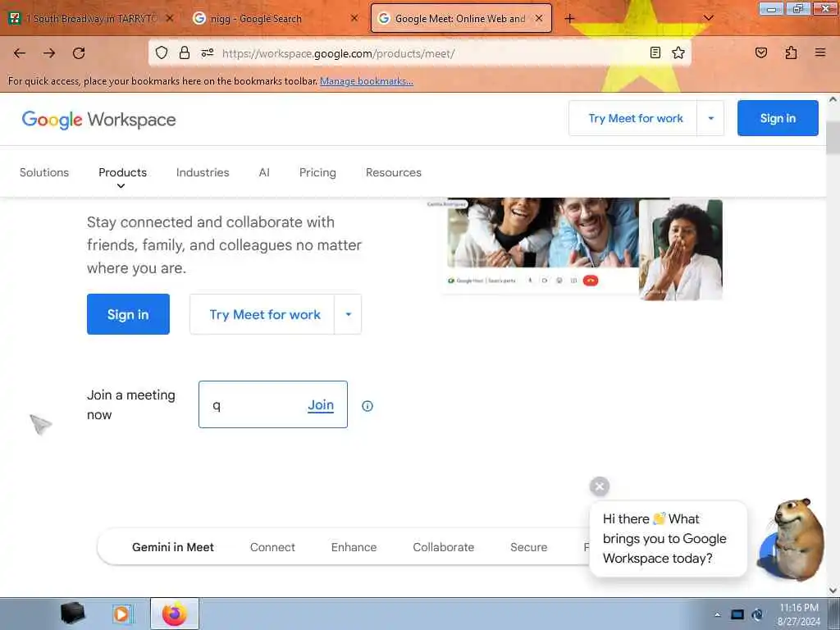The height and width of the screenshot is (630, 840).
Task: Reload the page with the refresh icon
Action: point(79,53)
